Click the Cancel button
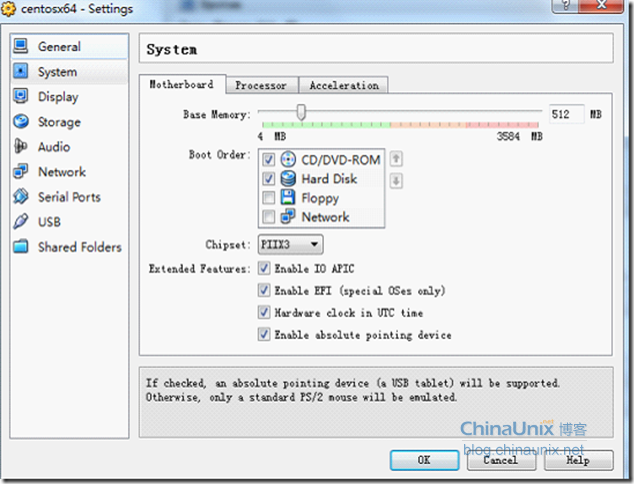 [x=501, y=460]
